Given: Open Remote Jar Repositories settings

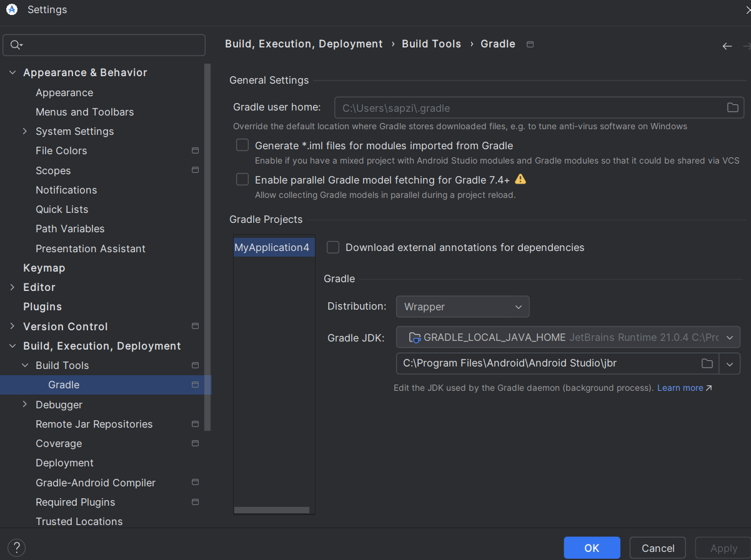Looking at the screenshot, I should coord(94,424).
